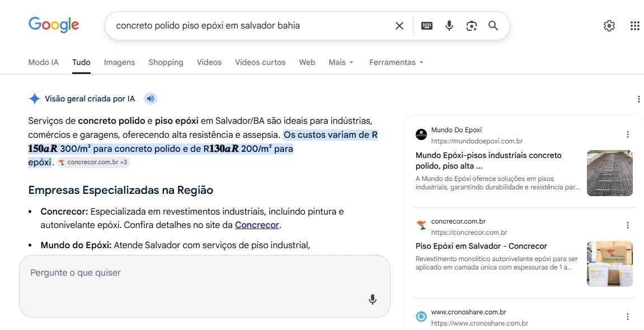Open the Vídeos tab
Image resolution: width=644 pixels, height=330 pixels.
[x=209, y=63]
